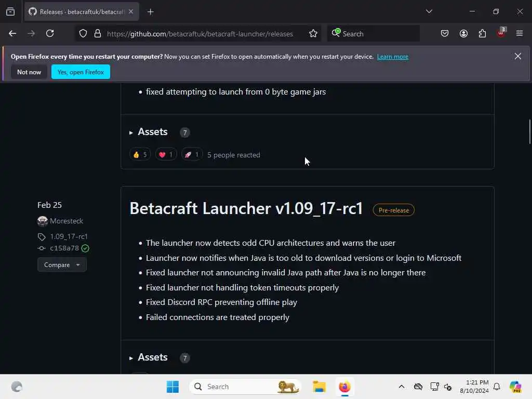Screen dimensions: 532x399
Task: Open the Firefox View icon in the tab bar
Action: (10, 12)
